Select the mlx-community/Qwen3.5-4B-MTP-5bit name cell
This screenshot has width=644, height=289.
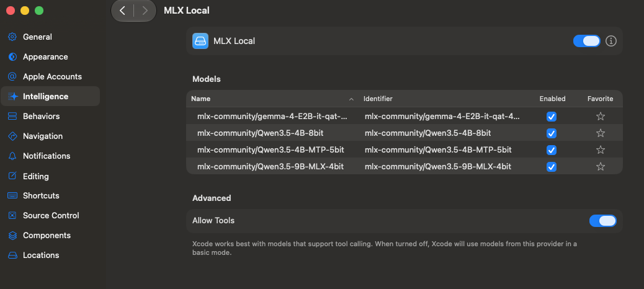(271, 150)
